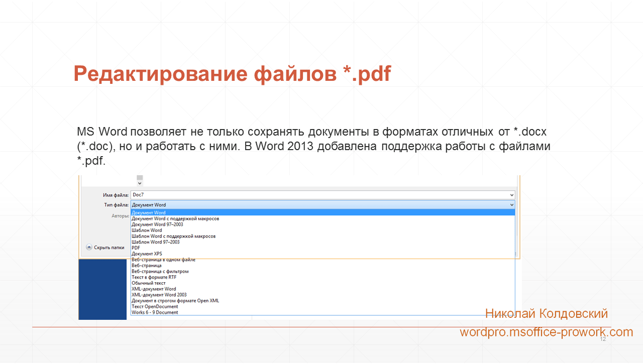The image size is (643, 364).
Task: Click slide number 12
Action: click(603, 340)
